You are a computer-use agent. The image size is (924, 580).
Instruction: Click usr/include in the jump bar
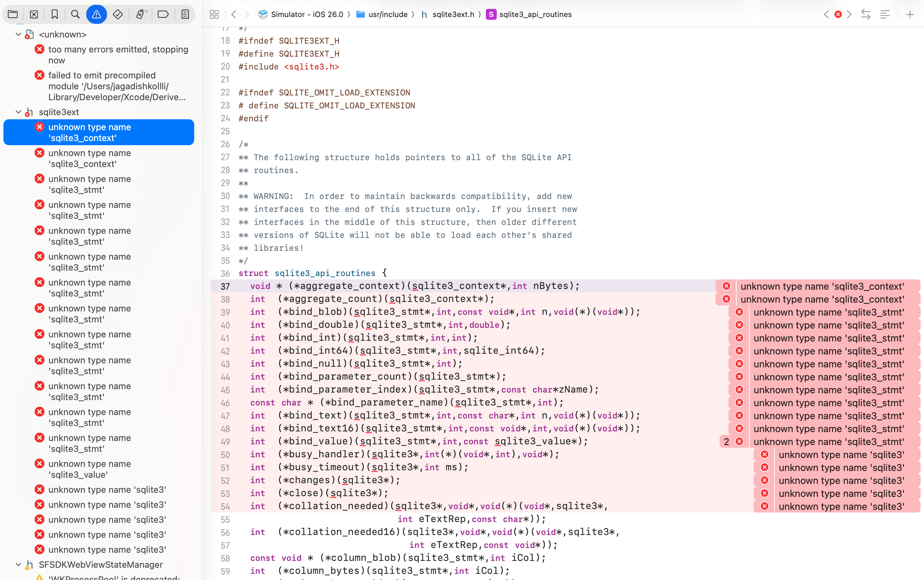pyautogui.click(x=388, y=15)
